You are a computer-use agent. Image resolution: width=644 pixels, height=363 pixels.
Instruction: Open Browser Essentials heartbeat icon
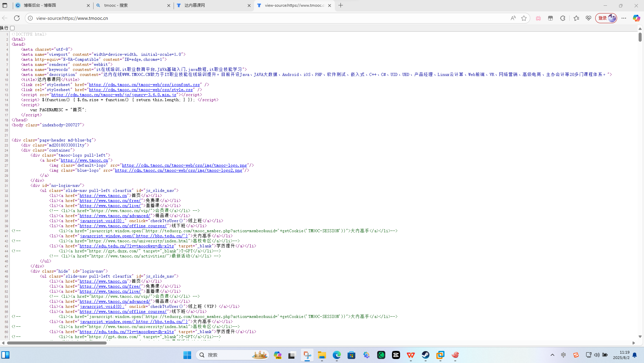click(588, 18)
